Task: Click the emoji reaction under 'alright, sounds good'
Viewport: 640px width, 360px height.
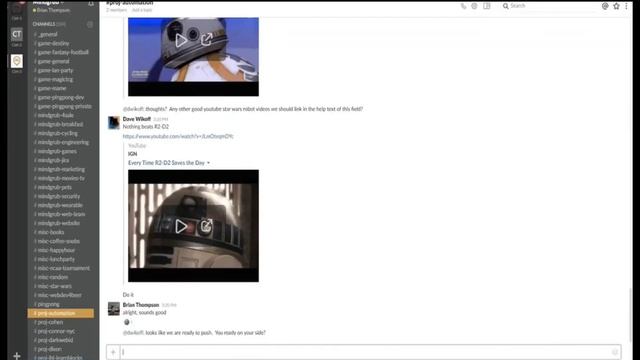Action: [x=127, y=322]
